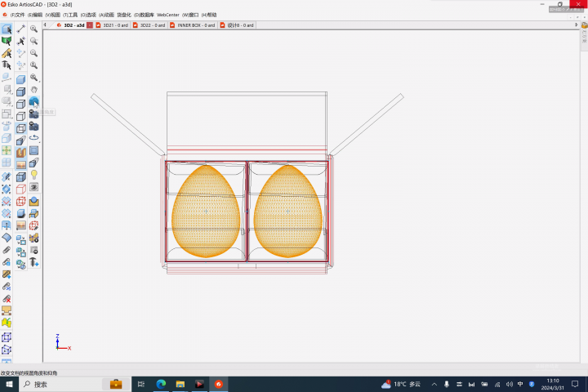
Task: Choose the solid blue cube view icon
Action: point(21,79)
